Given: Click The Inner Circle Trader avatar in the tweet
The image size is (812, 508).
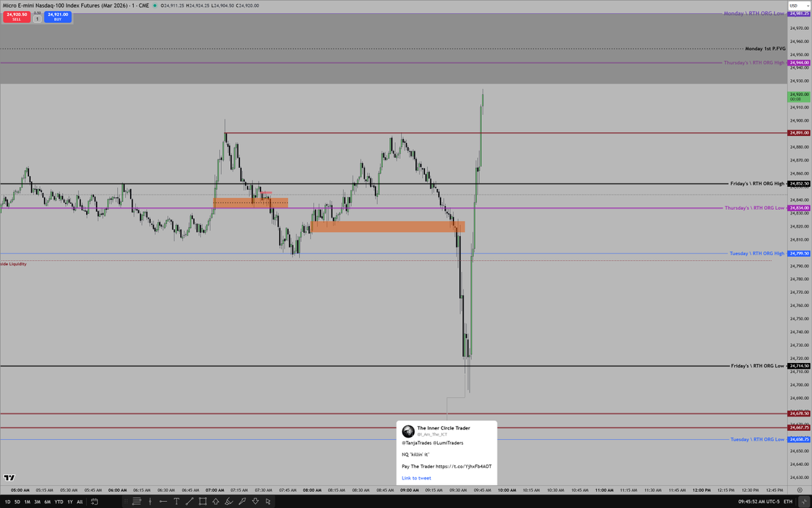Looking at the screenshot, I should coord(409,431).
